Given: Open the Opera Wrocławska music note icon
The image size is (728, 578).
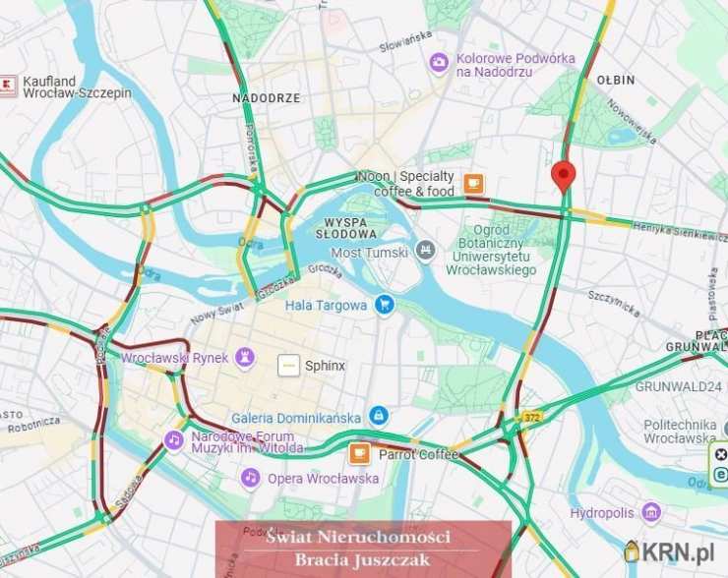Looking at the screenshot, I should pos(251,478).
